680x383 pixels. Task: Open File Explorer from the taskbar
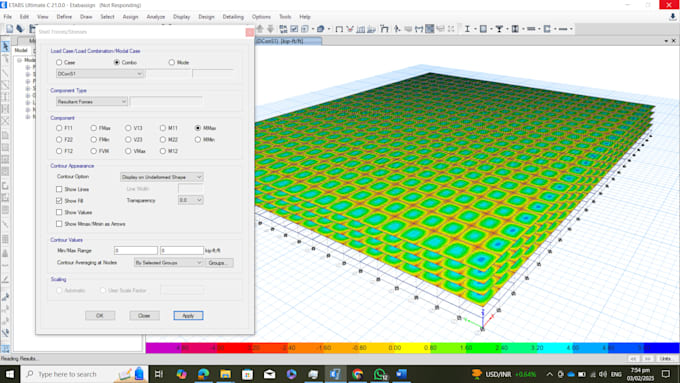(226, 374)
